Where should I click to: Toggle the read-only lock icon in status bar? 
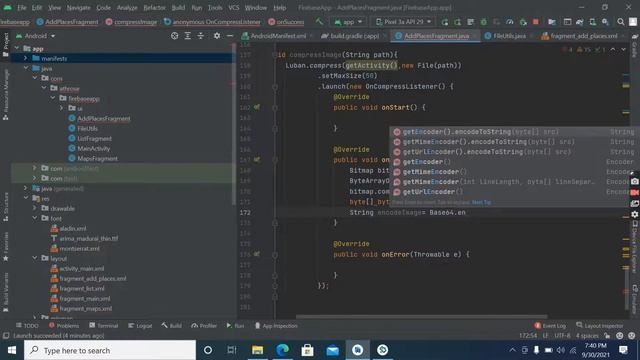(x=607, y=336)
